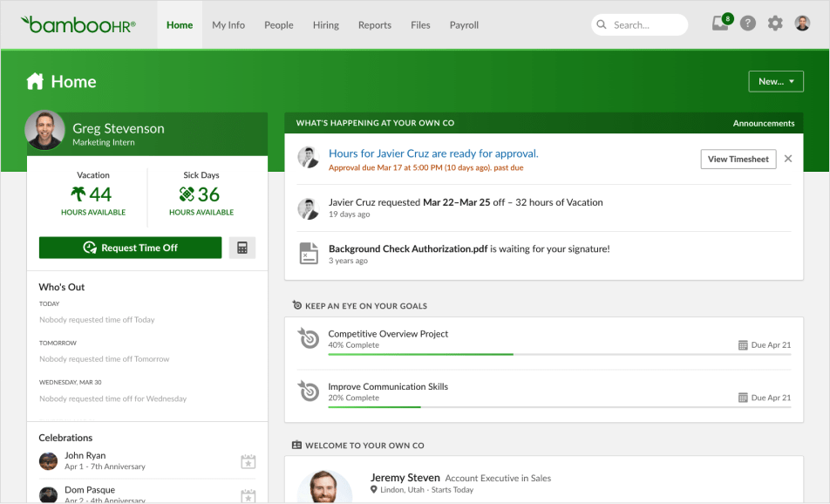This screenshot has height=504, width=830.
Task: Go to the Reports tab
Action: (374, 25)
